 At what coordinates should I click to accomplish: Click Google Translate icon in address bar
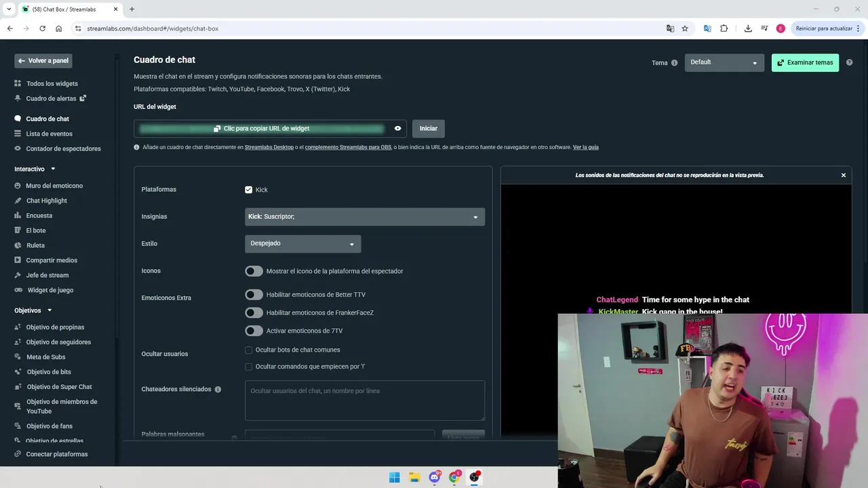670,28
